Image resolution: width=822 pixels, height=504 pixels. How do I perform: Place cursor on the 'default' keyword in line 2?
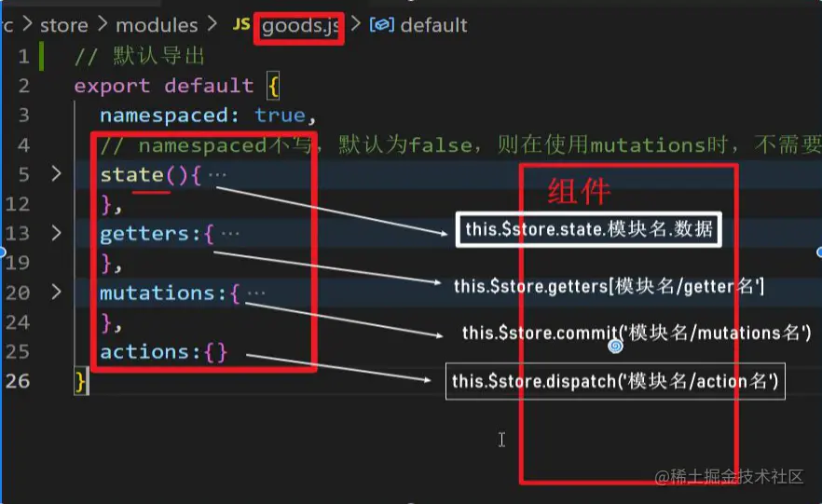coord(209,86)
